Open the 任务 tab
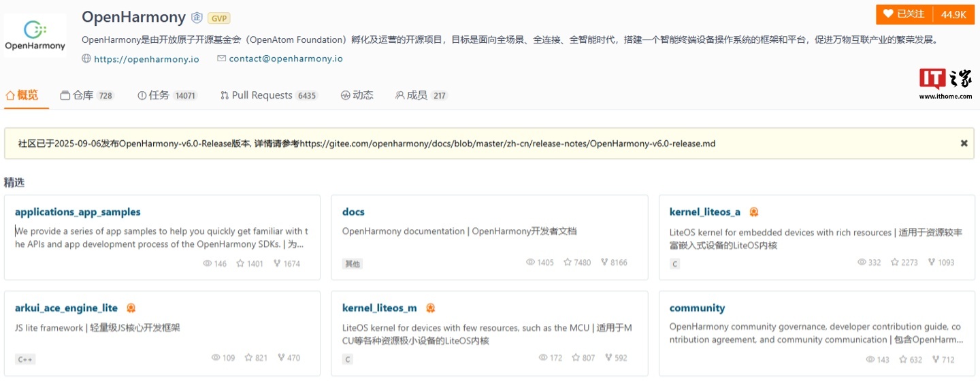 [159, 95]
